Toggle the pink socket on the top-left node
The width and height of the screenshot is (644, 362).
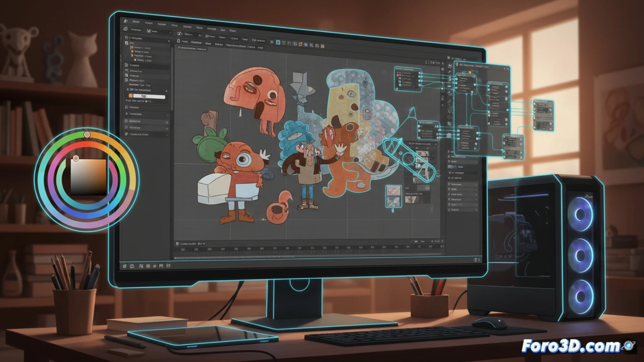tap(398, 75)
